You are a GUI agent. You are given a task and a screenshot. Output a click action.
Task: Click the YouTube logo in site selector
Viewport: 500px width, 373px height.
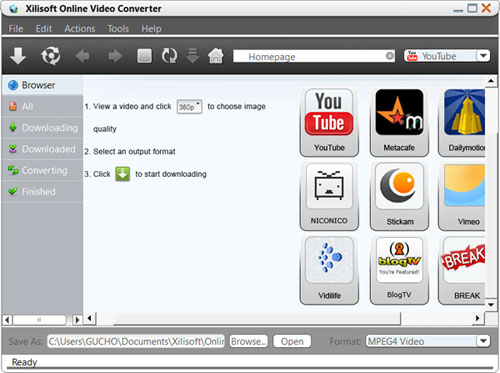point(412,56)
